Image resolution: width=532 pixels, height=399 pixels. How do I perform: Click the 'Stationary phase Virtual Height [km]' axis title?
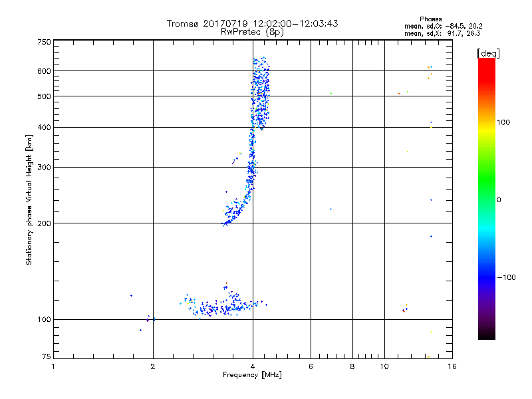[29, 199]
